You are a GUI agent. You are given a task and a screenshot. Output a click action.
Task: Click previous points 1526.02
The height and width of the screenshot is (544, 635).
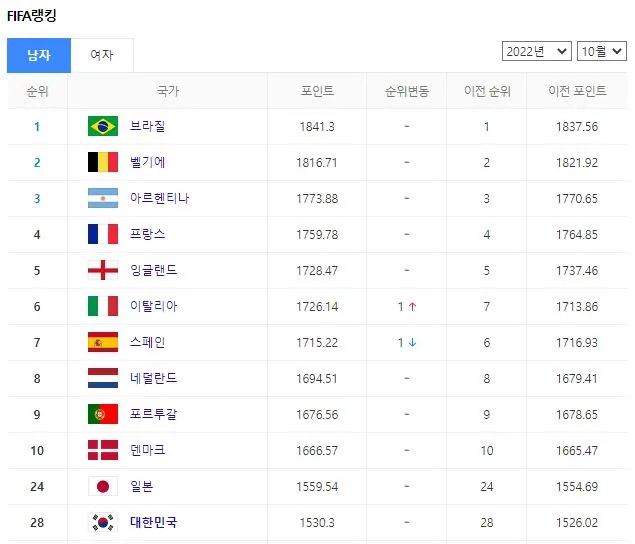coord(577,523)
